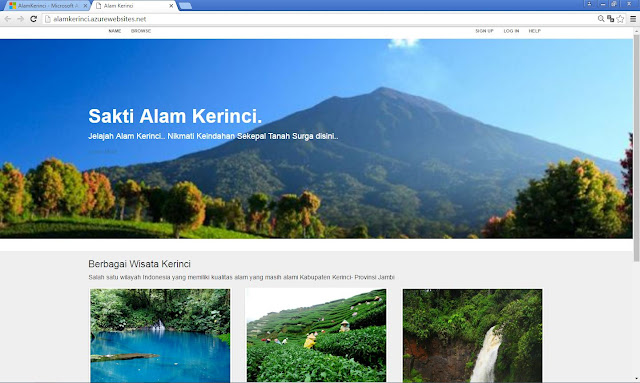Open the tea plantation thumbnail

point(316,336)
